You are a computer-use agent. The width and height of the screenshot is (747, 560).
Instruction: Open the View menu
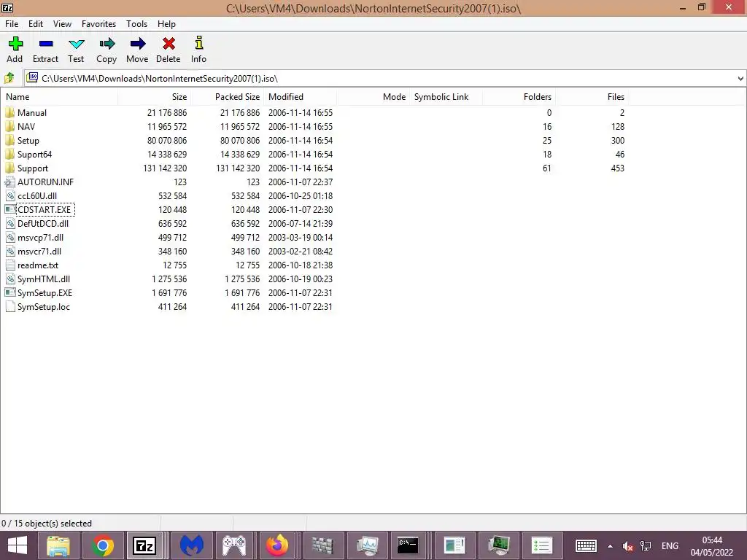(x=63, y=24)
